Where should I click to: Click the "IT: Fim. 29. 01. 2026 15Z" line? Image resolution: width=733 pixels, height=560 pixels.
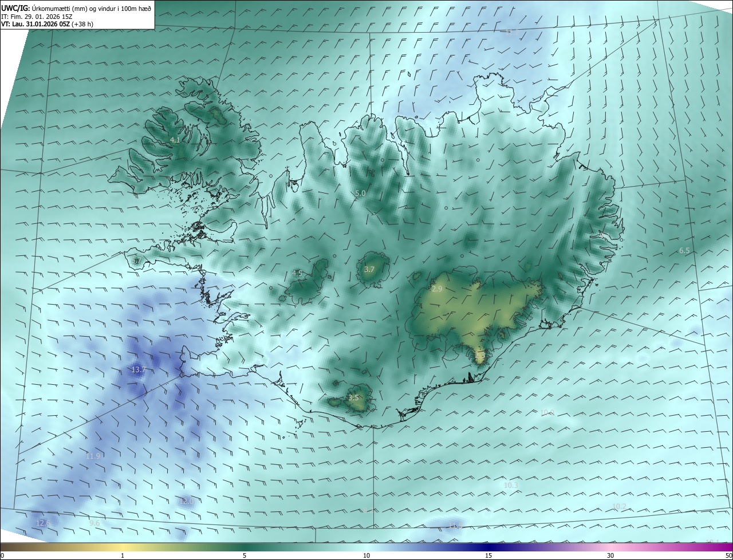pyautogui.click(x=38, y=17)
